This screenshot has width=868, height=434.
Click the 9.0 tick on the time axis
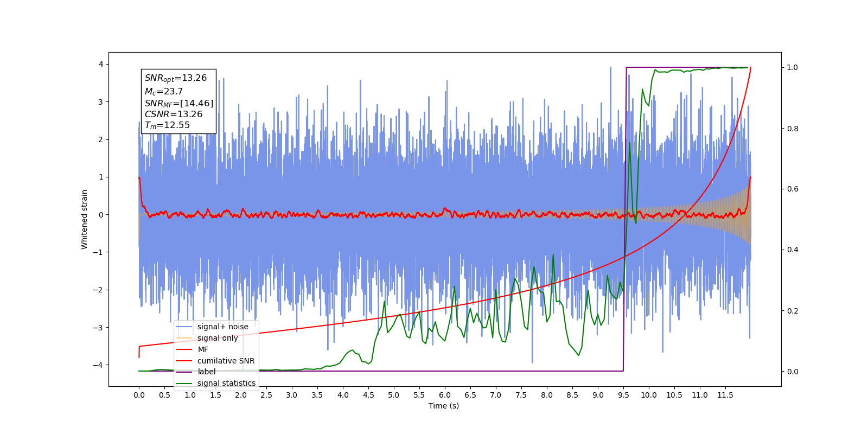pyautogui.click(x=598, y=395)
